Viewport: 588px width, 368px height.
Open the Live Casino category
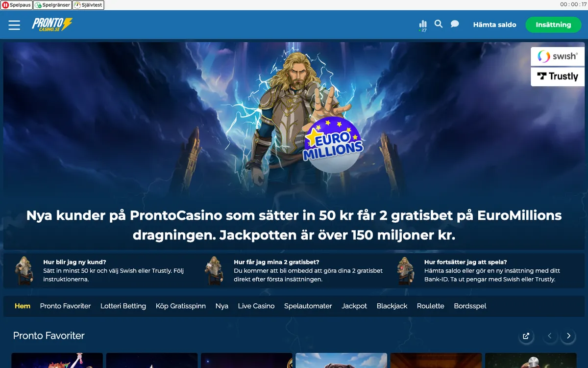[x=256, y=306]
